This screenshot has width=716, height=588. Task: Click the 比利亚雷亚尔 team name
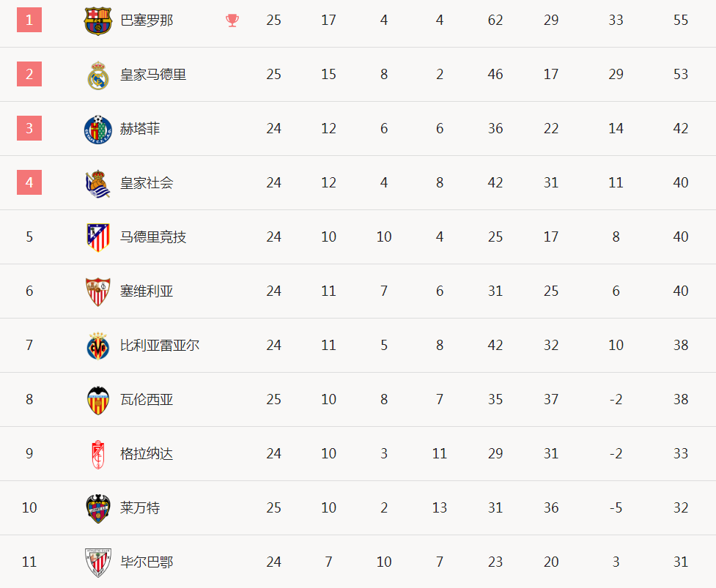(x=160, y=346)
